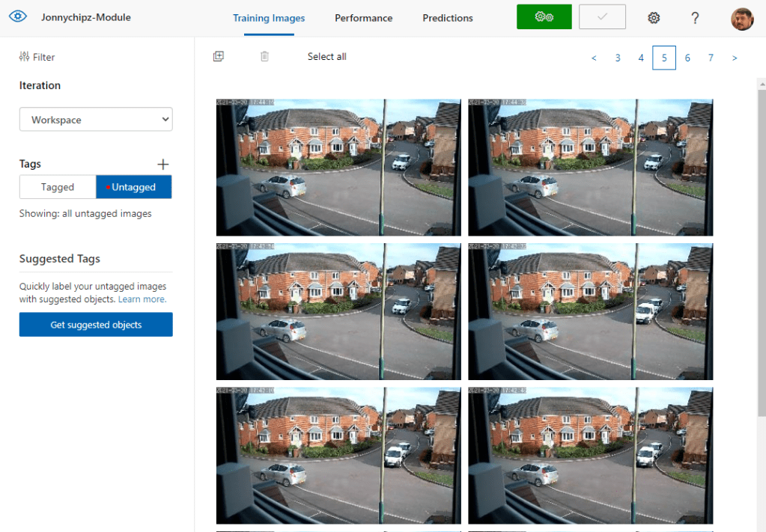Switch to the Tagged images filter

[58, 187]
